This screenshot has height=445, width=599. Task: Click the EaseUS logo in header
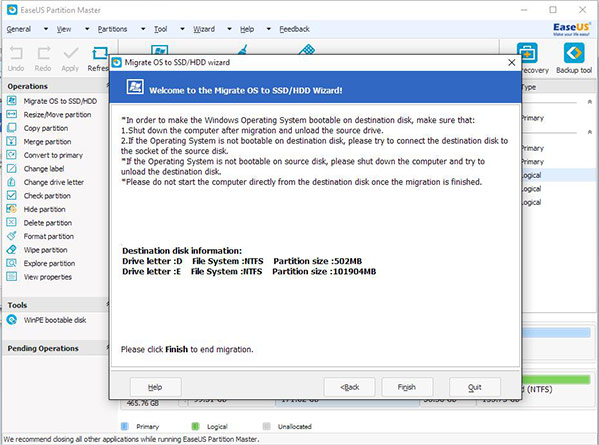[571, 29]
